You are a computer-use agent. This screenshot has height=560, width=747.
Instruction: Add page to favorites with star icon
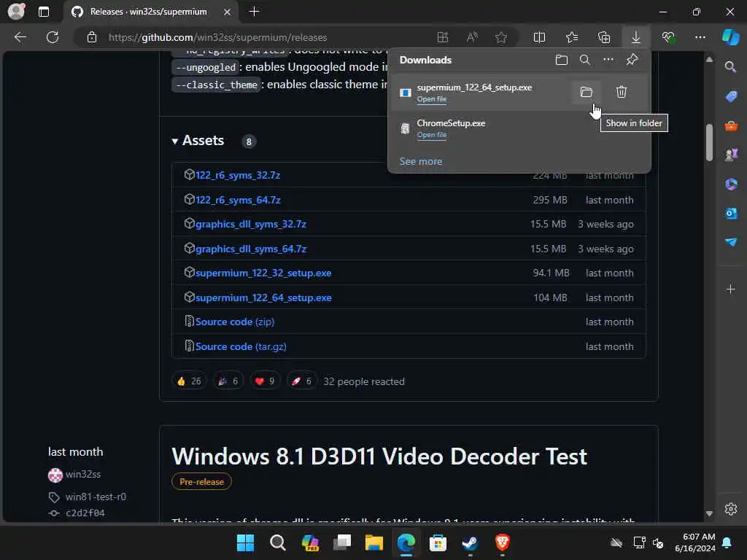(500, 37)
